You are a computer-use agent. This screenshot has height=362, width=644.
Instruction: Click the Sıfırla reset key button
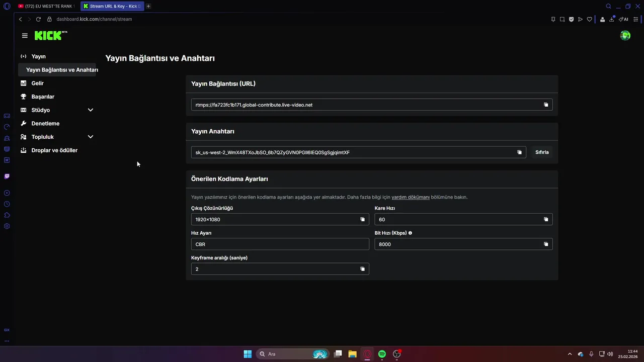coord(542,152)
